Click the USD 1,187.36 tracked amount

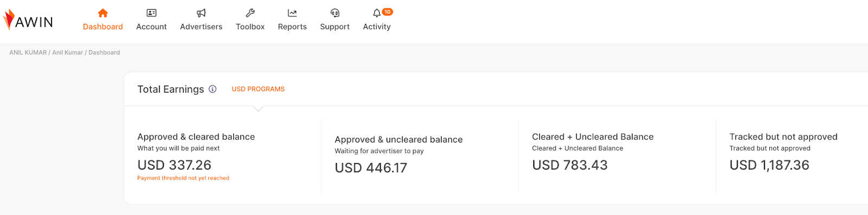coord(769,165)
